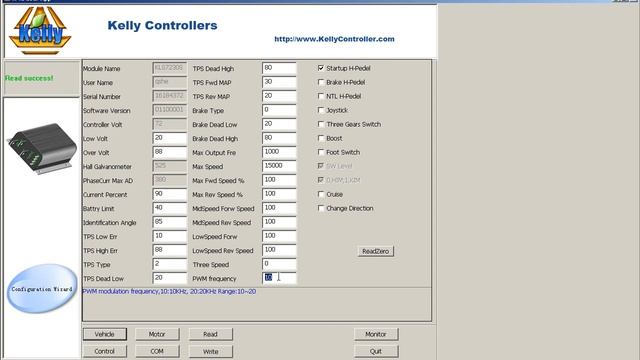Click the Write button
This screenshot has height=360, width=640.
click(211, 351)
